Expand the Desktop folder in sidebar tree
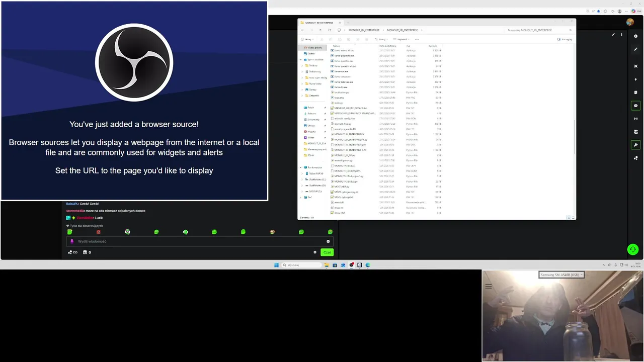Image resolution: width=644 pixels, height=362 pixels. pos(302,65)
